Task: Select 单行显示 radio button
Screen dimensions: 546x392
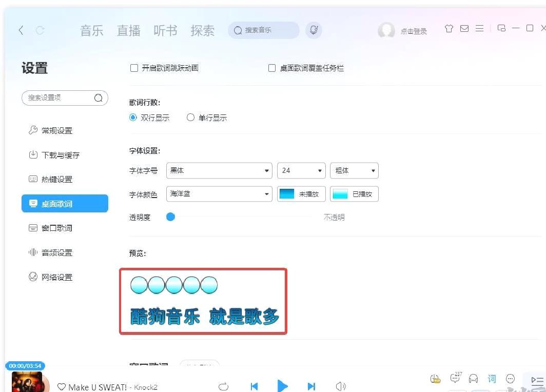Action: [190, 117]
